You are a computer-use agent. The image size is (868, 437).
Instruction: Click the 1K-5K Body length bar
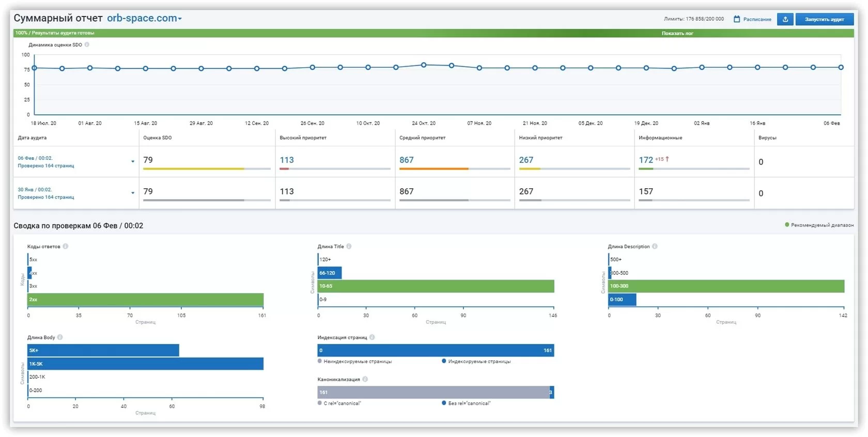[x=146, y=364]
